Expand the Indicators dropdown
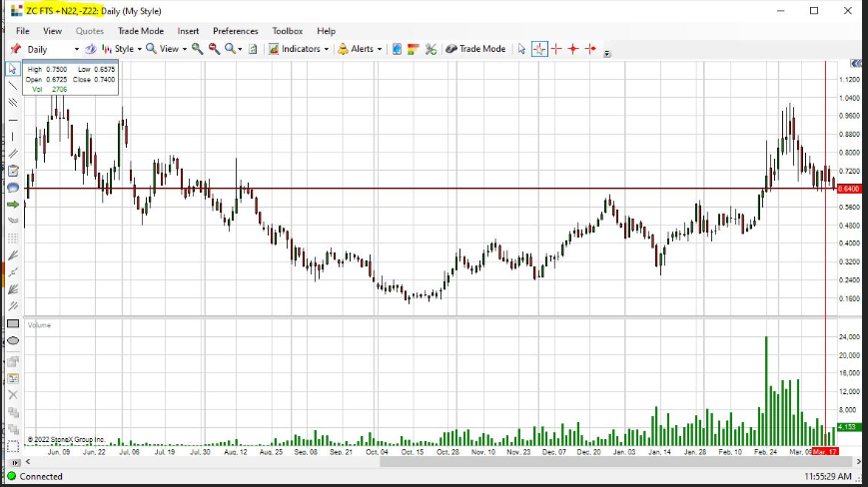The height and width of the screenshot is (487, 868). coord(300,49)
